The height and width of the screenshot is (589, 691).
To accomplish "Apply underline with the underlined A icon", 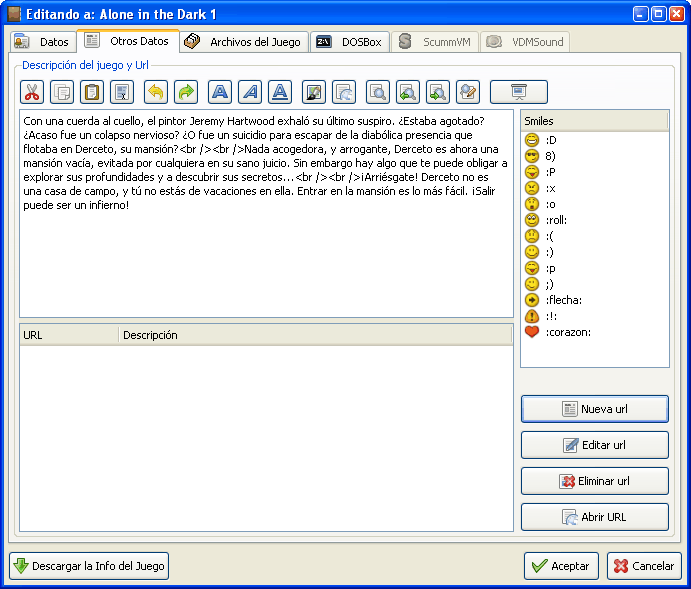I will point(280,92).
